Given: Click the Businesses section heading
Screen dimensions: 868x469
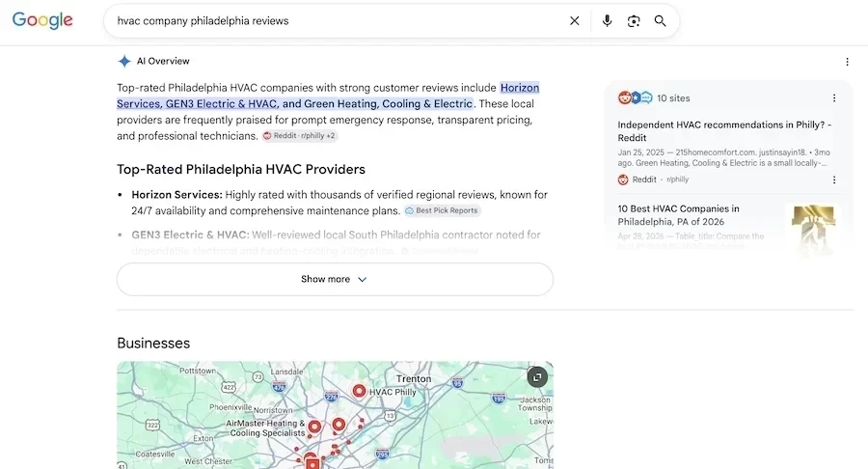Looking at the screenshot, I should pos(153,344).
